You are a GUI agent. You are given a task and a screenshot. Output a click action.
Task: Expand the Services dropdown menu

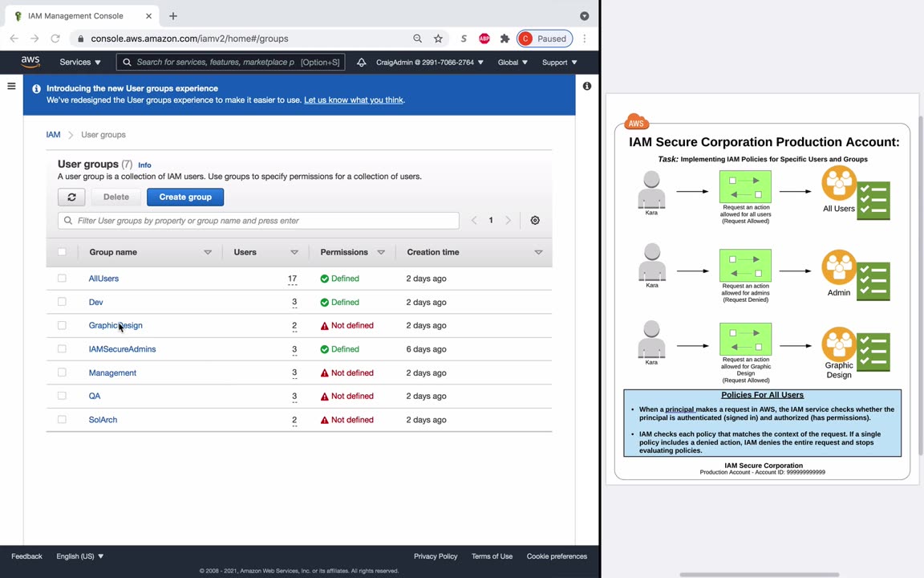point(80,62)
